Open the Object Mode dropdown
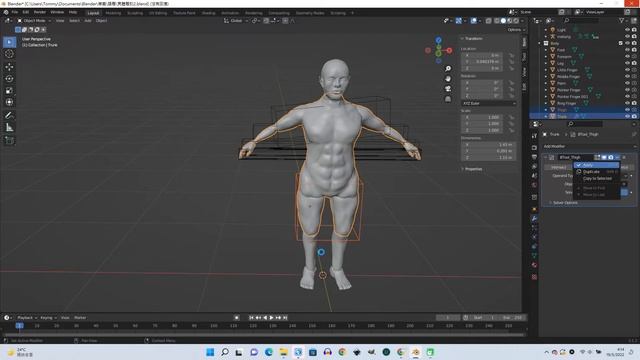 click(34, 20)
